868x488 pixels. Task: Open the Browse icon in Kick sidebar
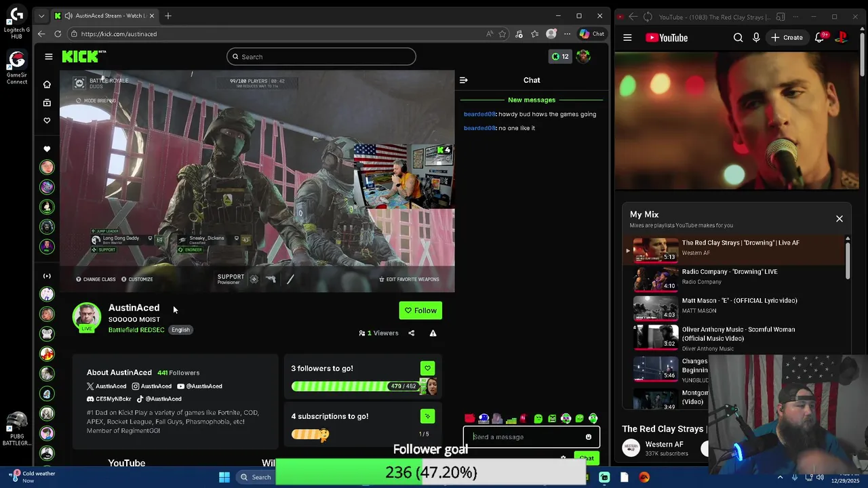click(x=47, y=103)
